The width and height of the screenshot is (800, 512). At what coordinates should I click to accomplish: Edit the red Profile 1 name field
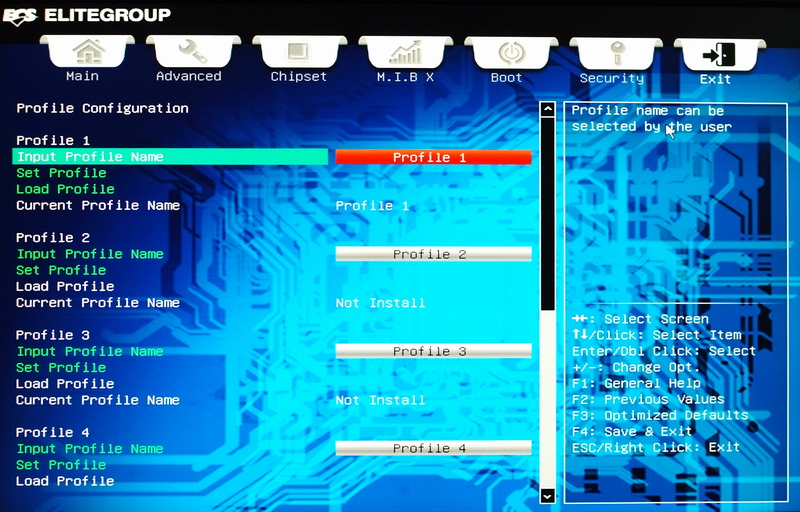pos(433,157)
